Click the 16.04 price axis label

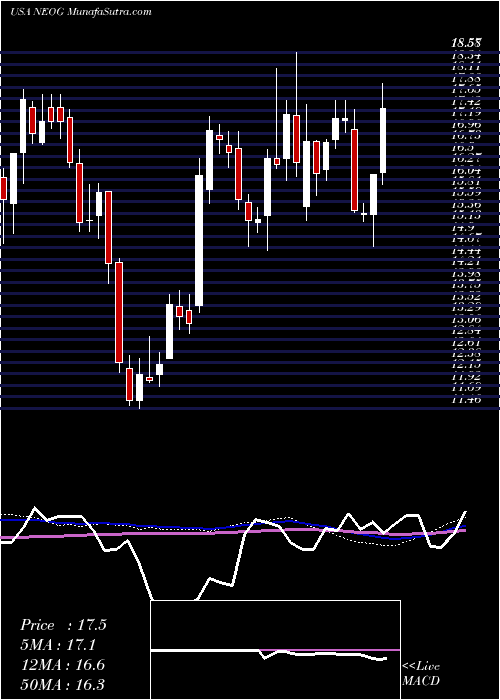coord(466,171)
